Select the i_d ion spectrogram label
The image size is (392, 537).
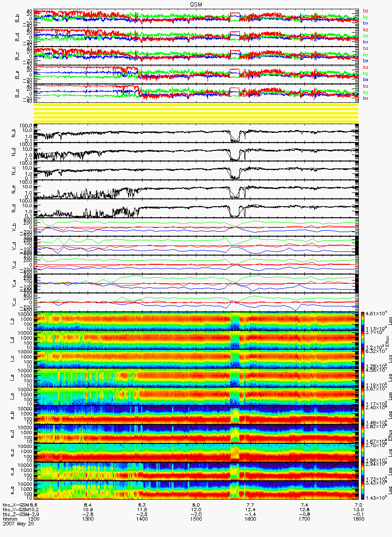12,340
